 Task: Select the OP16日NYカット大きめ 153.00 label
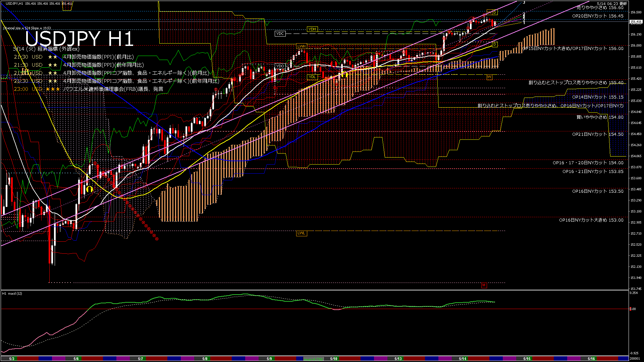tap(591, 220)
